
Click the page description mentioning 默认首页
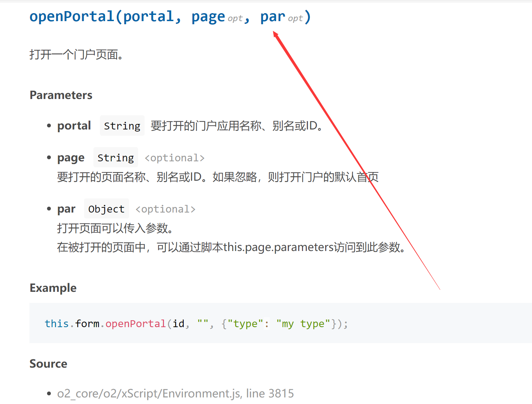click(218, 177)
